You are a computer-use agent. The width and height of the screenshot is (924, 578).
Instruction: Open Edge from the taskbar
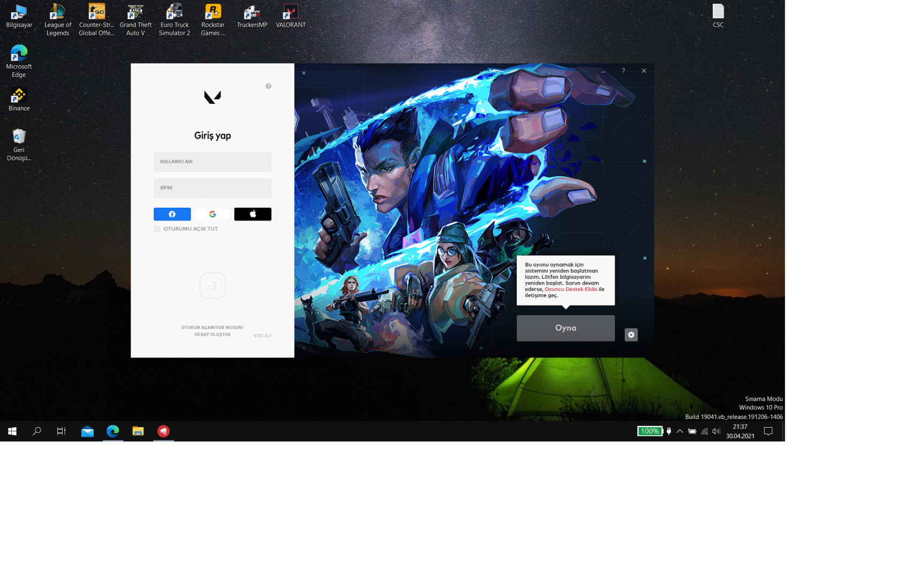click(113, 431)
